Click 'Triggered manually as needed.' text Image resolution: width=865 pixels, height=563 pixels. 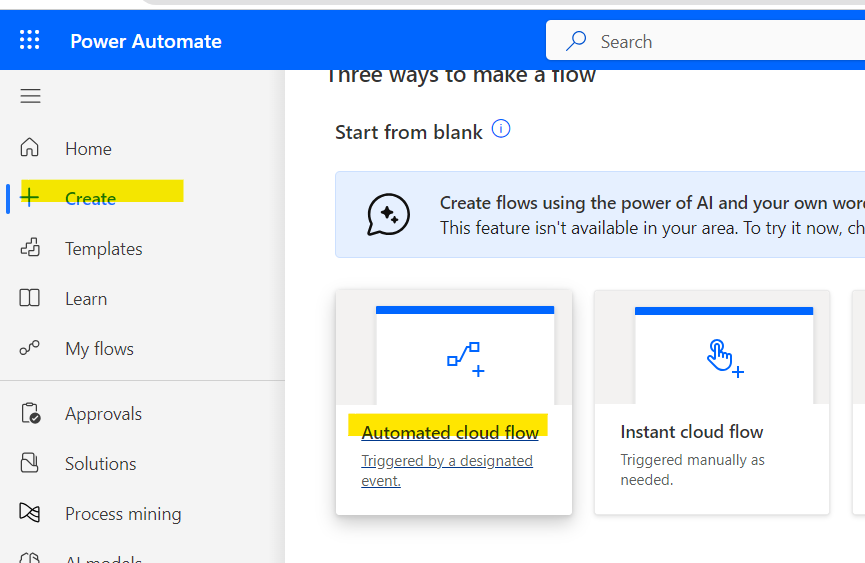click(692, 470)
